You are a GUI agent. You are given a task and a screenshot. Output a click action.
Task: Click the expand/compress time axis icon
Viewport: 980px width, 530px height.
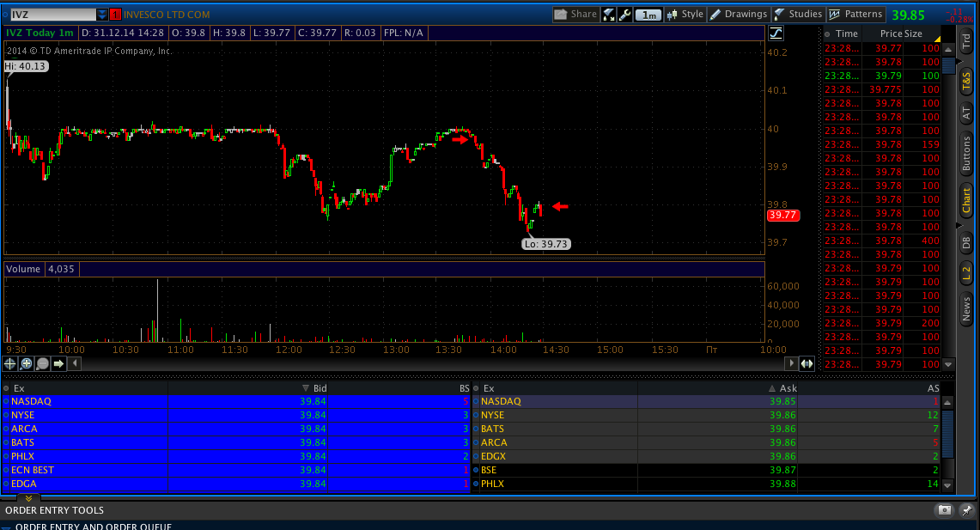click(807, 363)
